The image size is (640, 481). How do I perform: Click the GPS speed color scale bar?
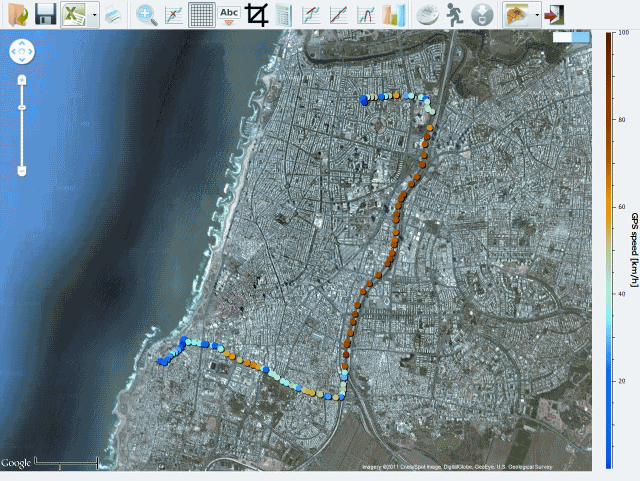pos(610,250)
